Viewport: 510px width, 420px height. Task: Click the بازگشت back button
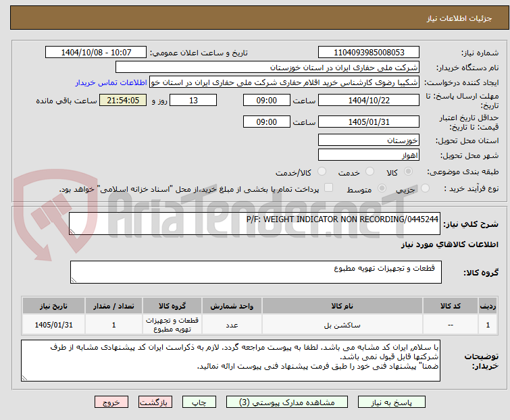(x=155, y=402)
